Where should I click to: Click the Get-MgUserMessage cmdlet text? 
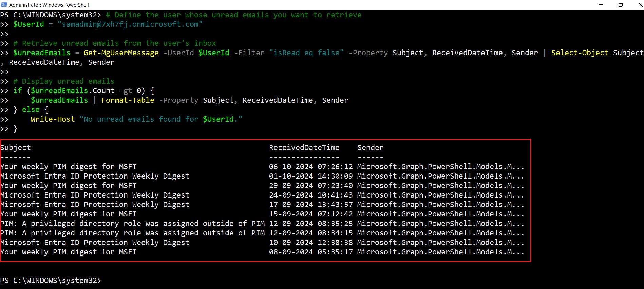121,53
